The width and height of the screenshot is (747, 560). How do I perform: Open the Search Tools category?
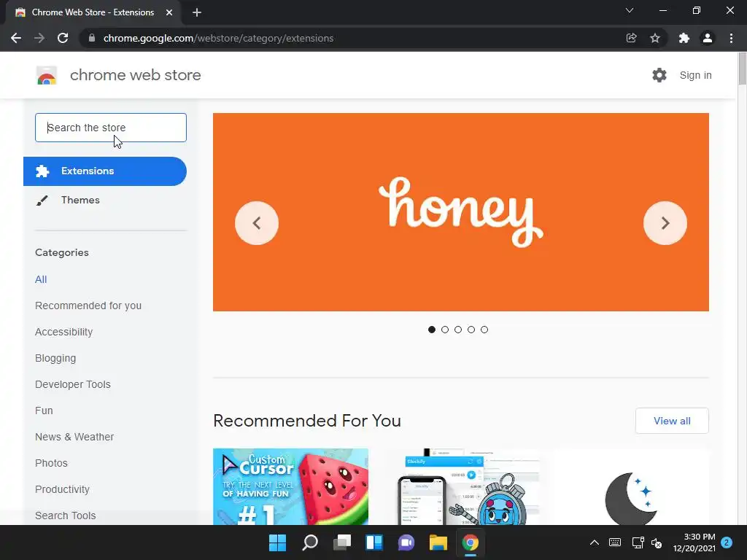[65, 516]
